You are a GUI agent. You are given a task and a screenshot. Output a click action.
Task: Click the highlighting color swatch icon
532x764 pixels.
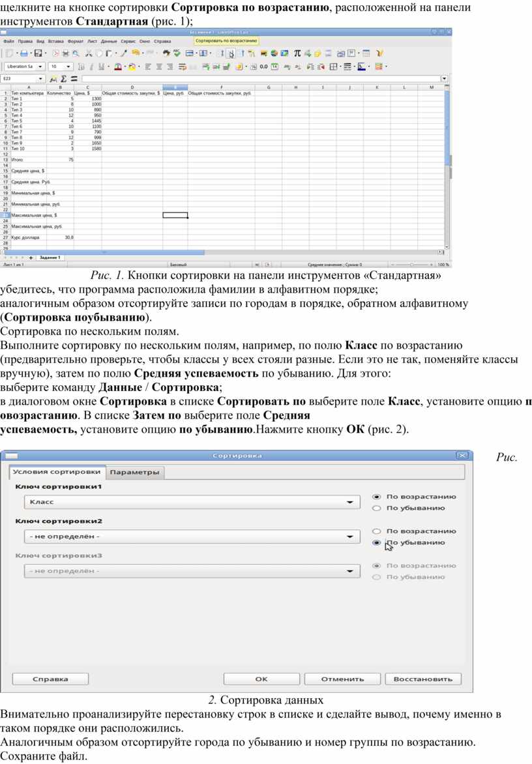[x=131, y=66]
